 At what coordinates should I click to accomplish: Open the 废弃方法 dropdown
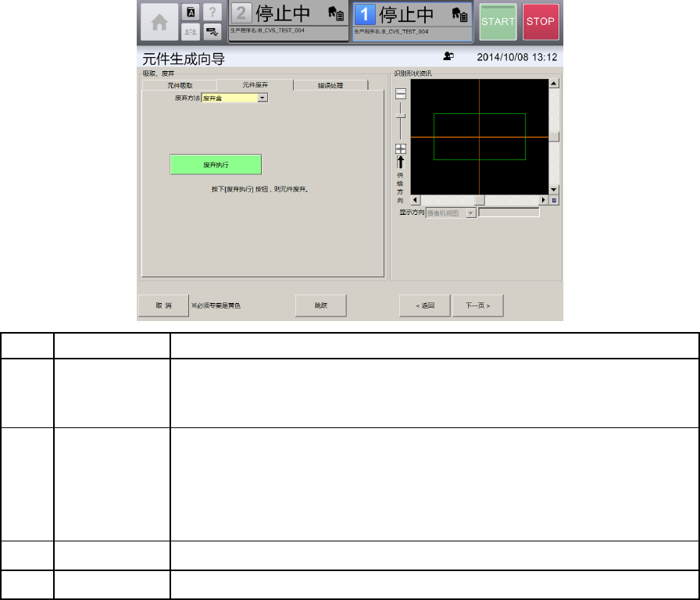click(x=262, y=98)
